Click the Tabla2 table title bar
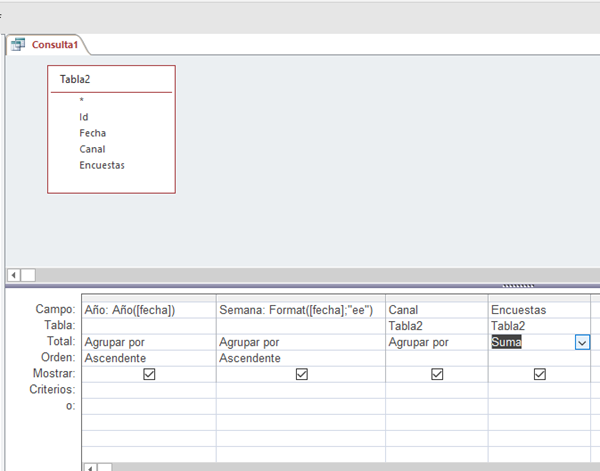 click(x=111, y=79)
